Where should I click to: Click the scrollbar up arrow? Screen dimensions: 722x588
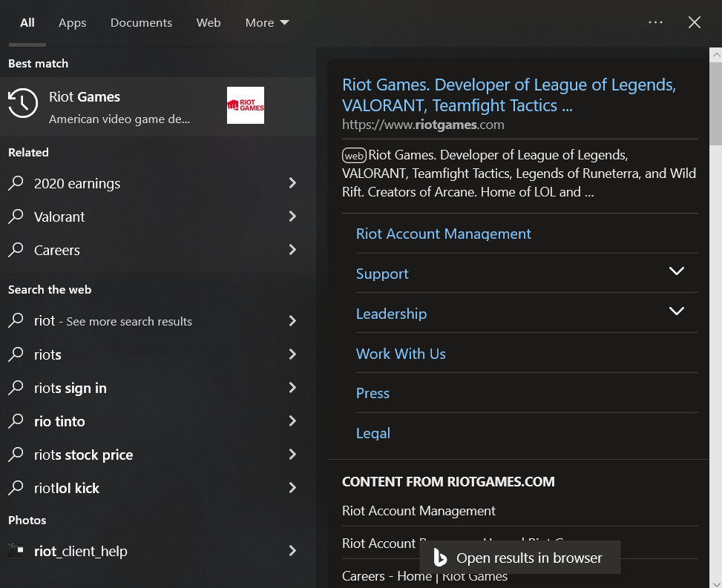coord(715,55)
